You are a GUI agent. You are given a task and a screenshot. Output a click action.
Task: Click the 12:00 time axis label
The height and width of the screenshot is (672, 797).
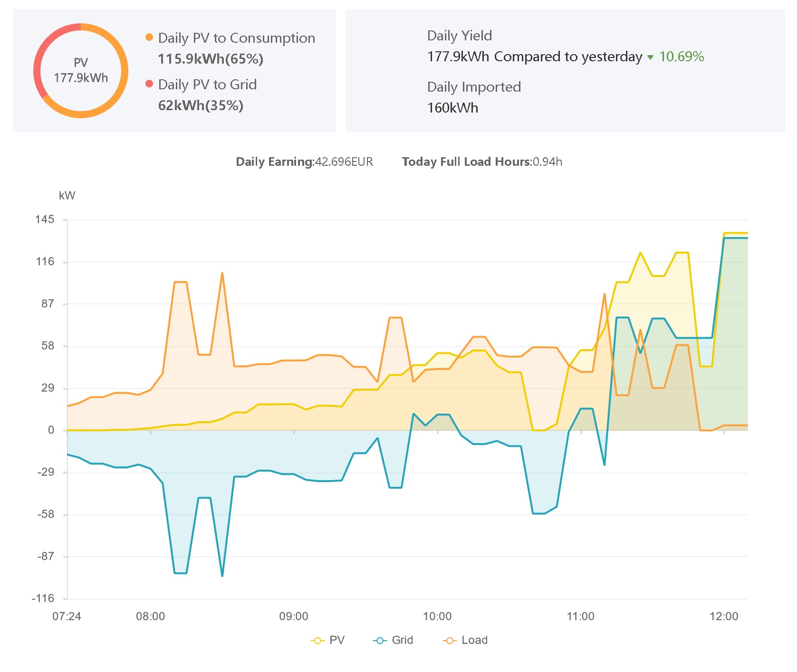723,616
